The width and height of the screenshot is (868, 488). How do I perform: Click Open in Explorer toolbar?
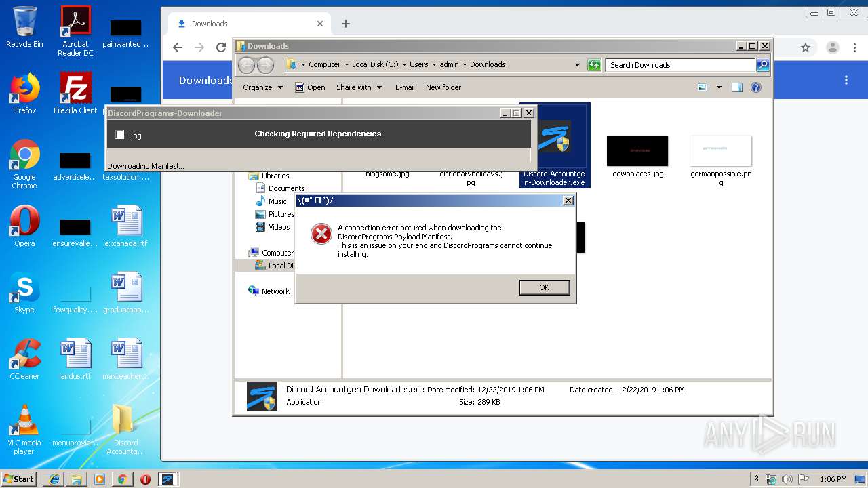coord(310,87)
